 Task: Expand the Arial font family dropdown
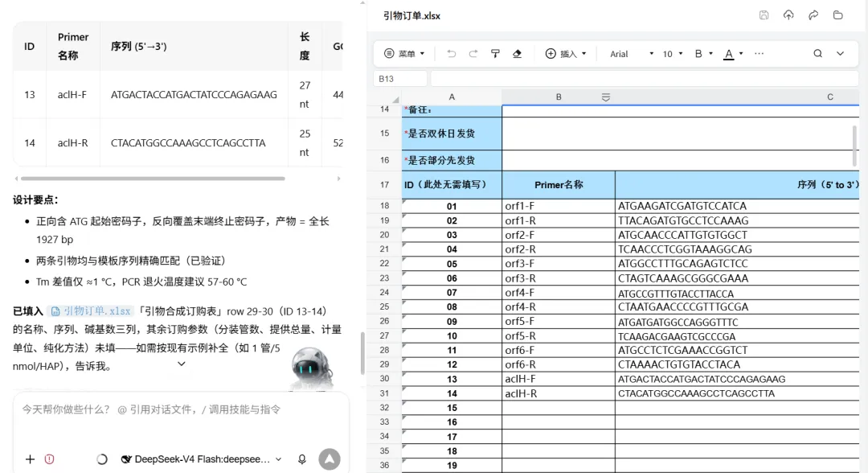coord(632,54)
